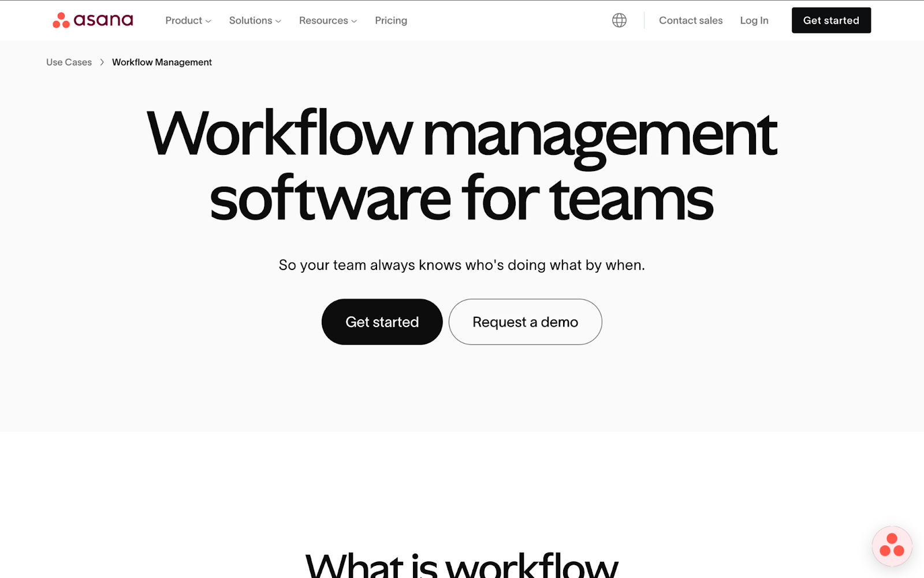Click the hero Get started button

[382, 322]
